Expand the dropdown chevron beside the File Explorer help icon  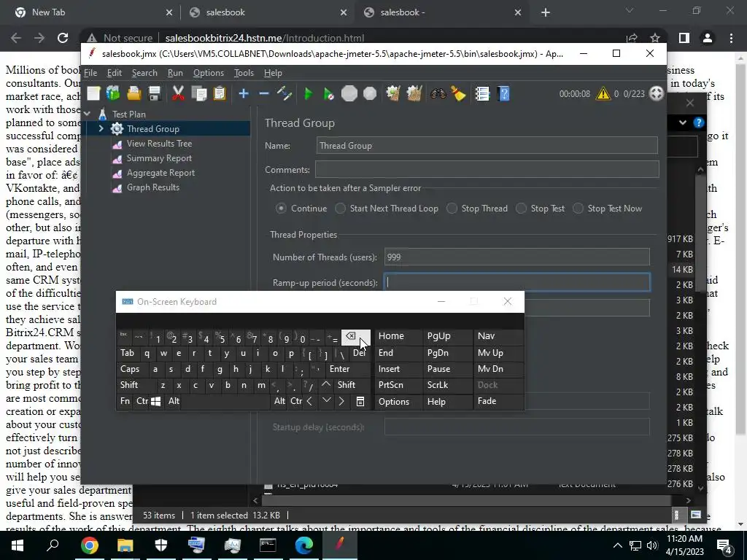(683, 122)
